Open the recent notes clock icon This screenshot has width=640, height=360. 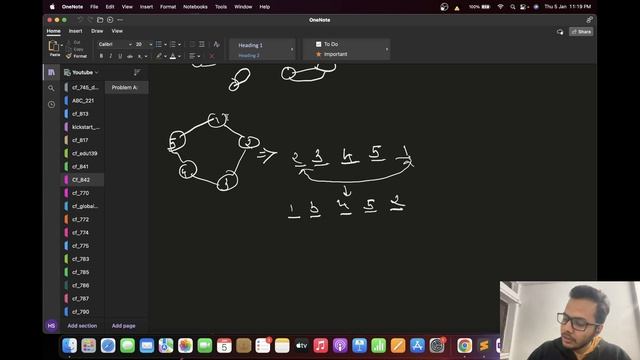51,104
